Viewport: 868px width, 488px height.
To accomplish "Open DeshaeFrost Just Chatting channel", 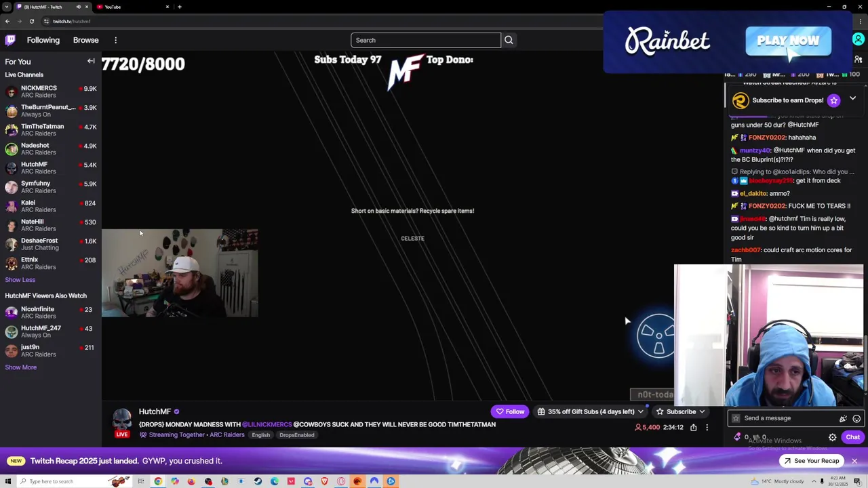I will coord(51,243).
